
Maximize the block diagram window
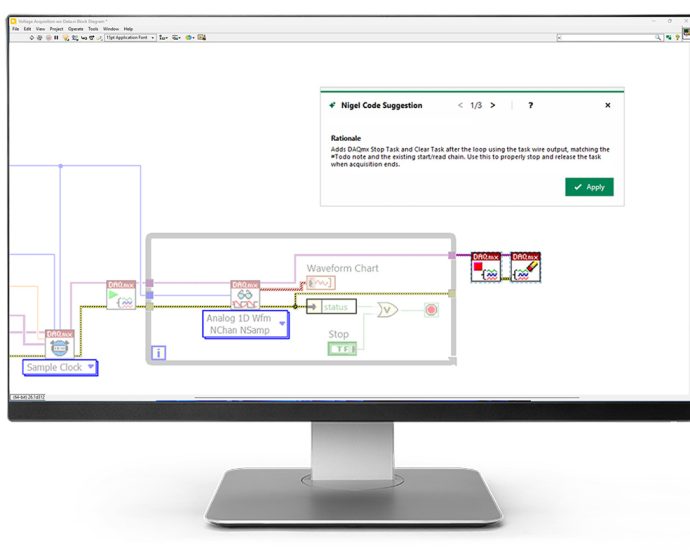point(670,21)
